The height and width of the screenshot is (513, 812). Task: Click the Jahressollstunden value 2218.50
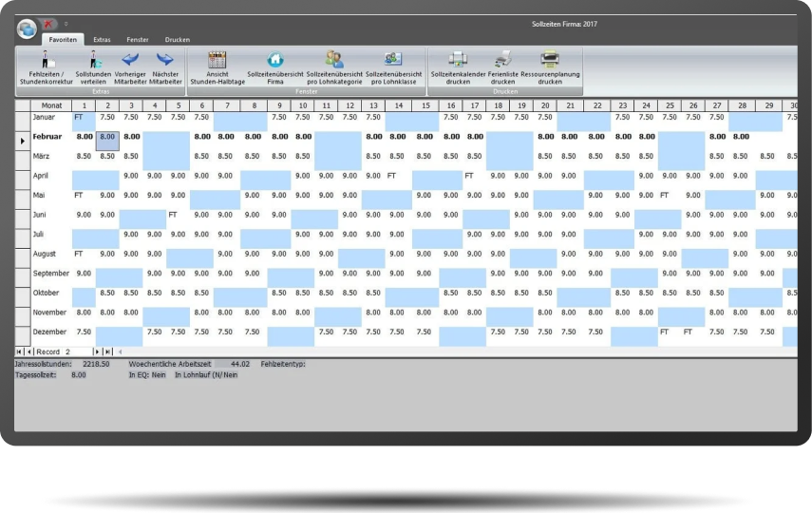click(x=96, y=364)
